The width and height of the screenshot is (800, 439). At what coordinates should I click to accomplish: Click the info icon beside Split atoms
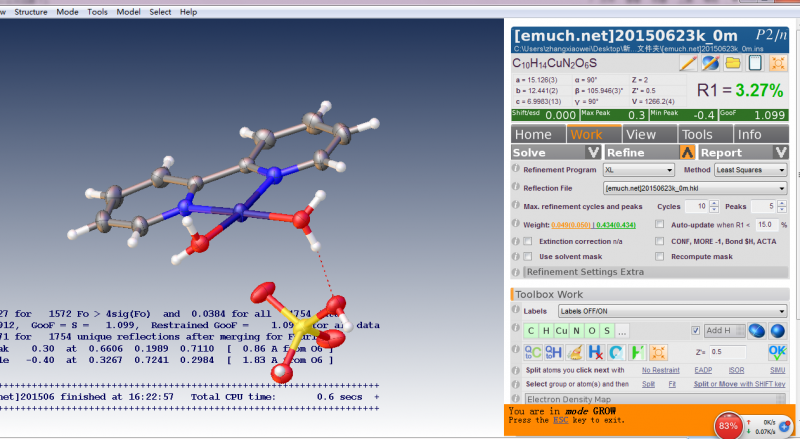516,370
